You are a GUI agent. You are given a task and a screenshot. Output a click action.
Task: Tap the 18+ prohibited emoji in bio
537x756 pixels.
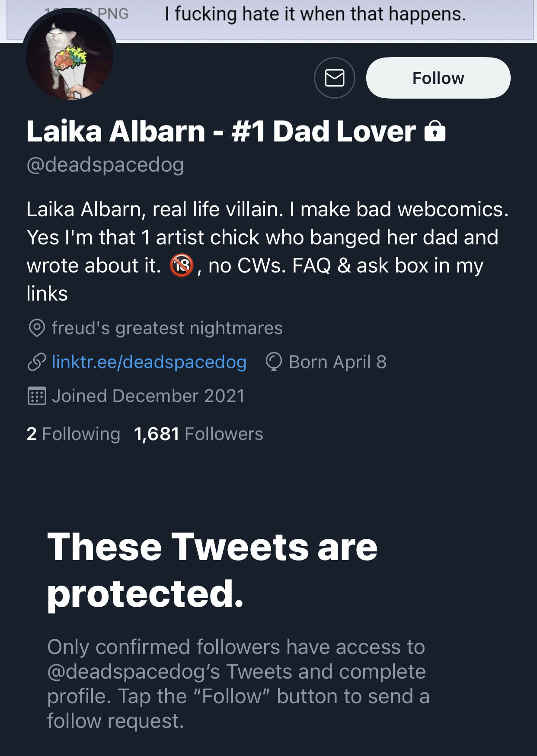click(181, 265)
